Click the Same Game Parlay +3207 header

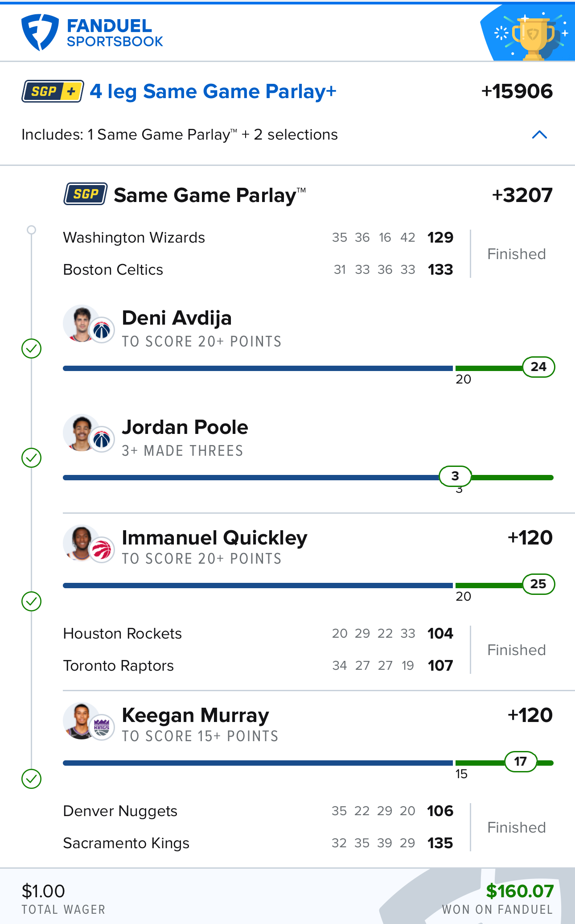pos(308,195)
